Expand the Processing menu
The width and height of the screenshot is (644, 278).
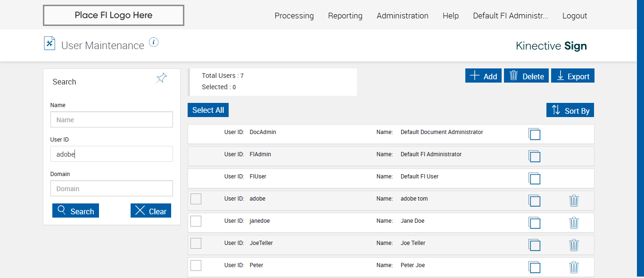pyautogui.click(x=294, y=16)
